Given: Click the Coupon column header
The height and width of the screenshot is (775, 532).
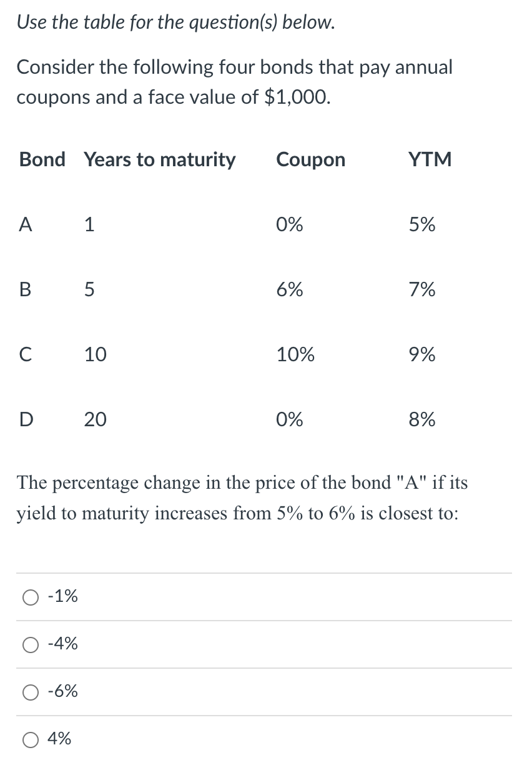Looking at the screenshot, I should click(310, 159).
